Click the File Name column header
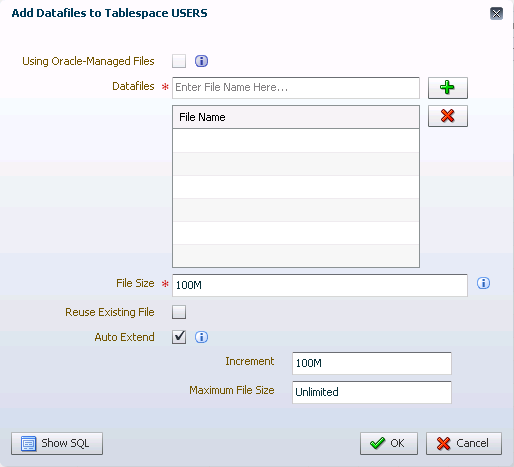 [296, 117]
